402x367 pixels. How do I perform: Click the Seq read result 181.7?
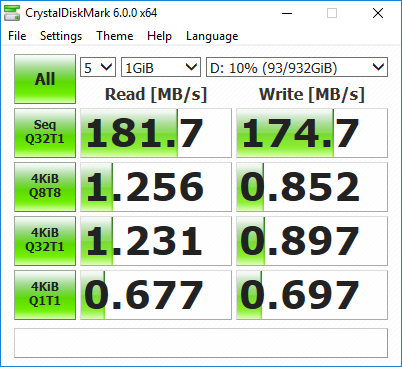[156, 133]
